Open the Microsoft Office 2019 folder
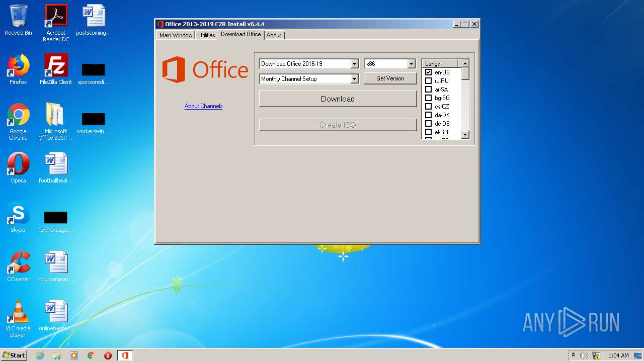 coord(56,122)
